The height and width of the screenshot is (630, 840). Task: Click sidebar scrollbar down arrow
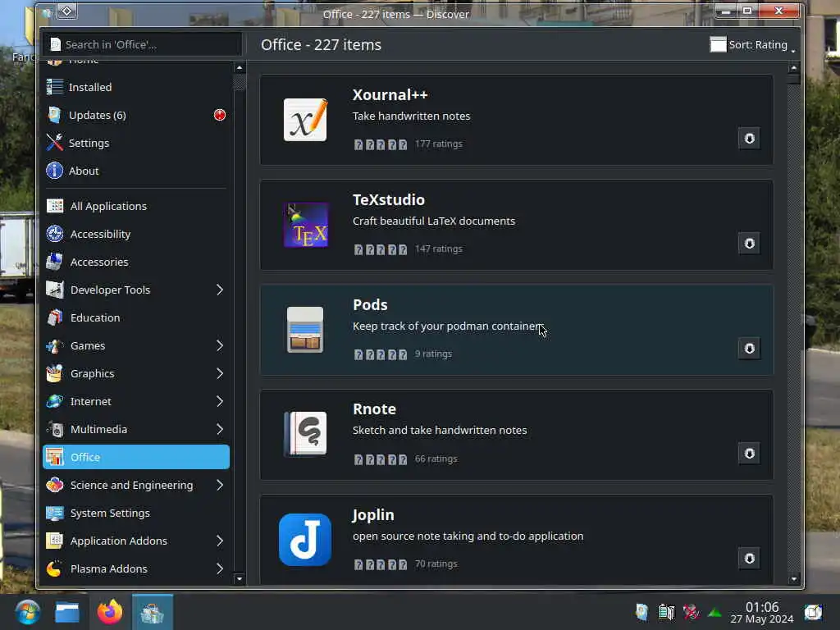click(x=240, y=579)
